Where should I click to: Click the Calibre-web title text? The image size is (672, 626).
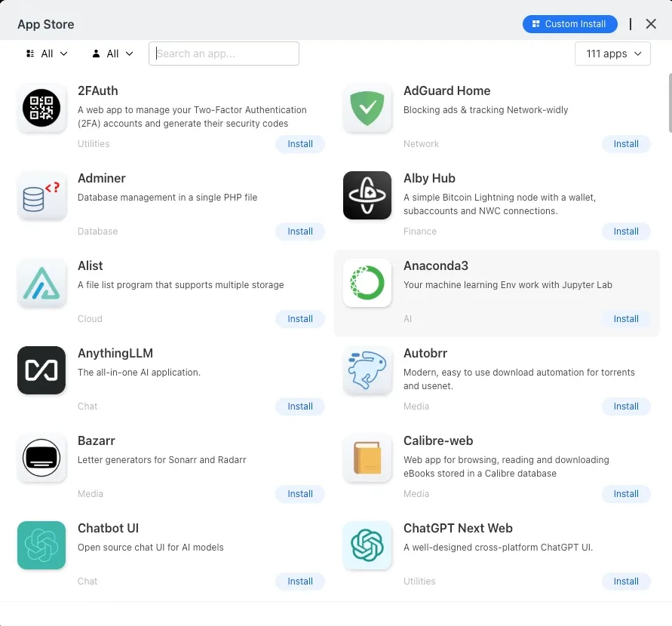(438, 440)
